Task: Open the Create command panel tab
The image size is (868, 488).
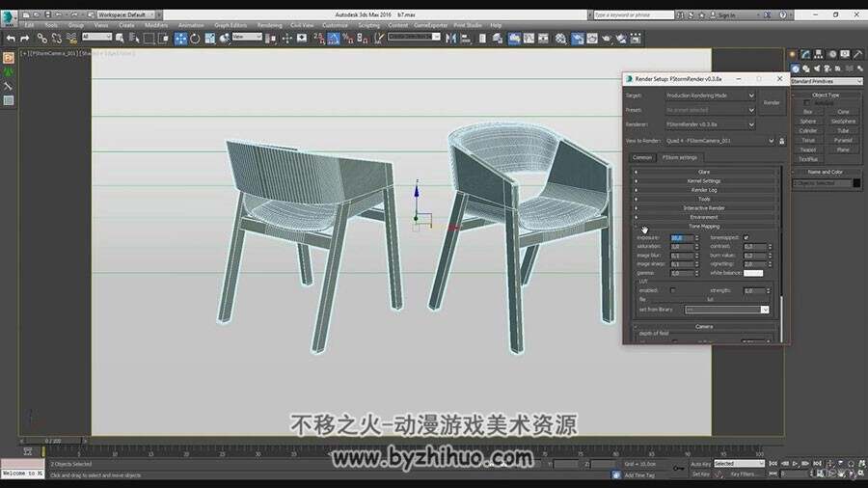Action: 793,54
